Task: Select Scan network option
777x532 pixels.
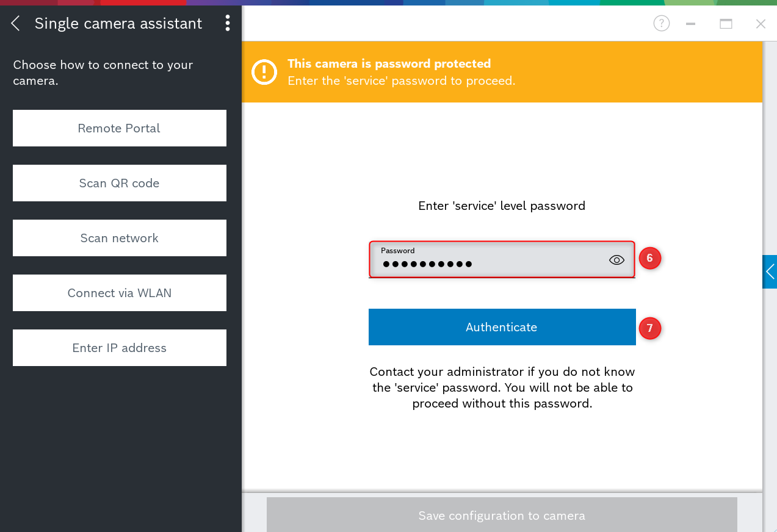Action: [119, 238]
